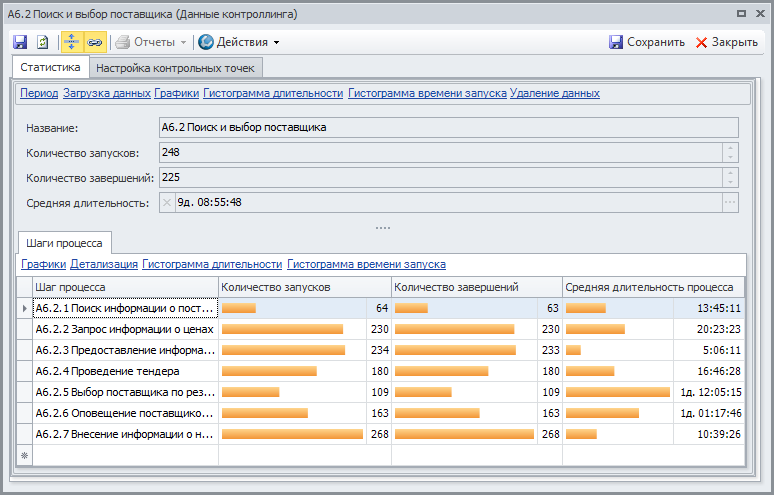Click the Название text field
Screen dimensions: 774x495
[x=448, y=127]
